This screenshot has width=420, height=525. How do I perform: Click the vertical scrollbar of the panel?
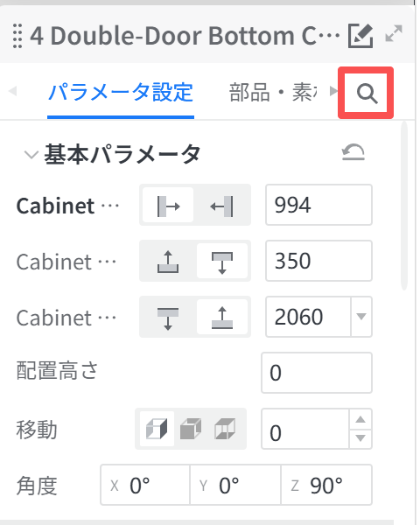[404, 206]
